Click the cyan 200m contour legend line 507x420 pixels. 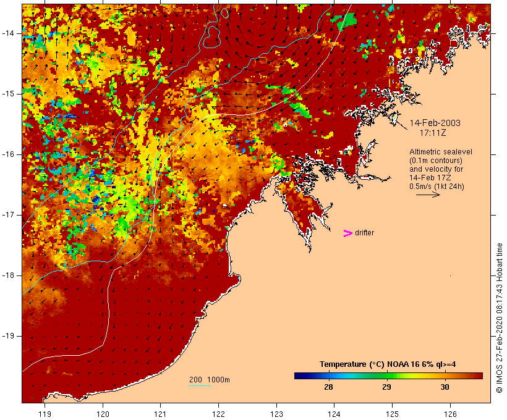click(200, 385)
